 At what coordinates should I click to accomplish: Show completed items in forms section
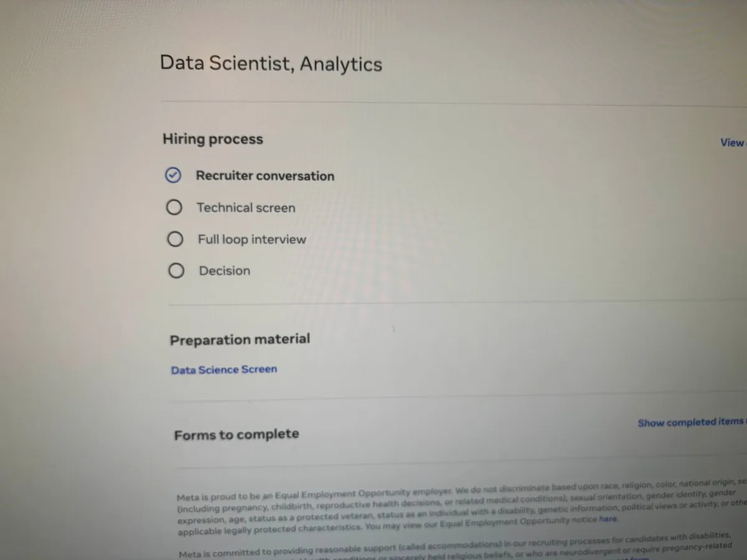click(690, 422)
